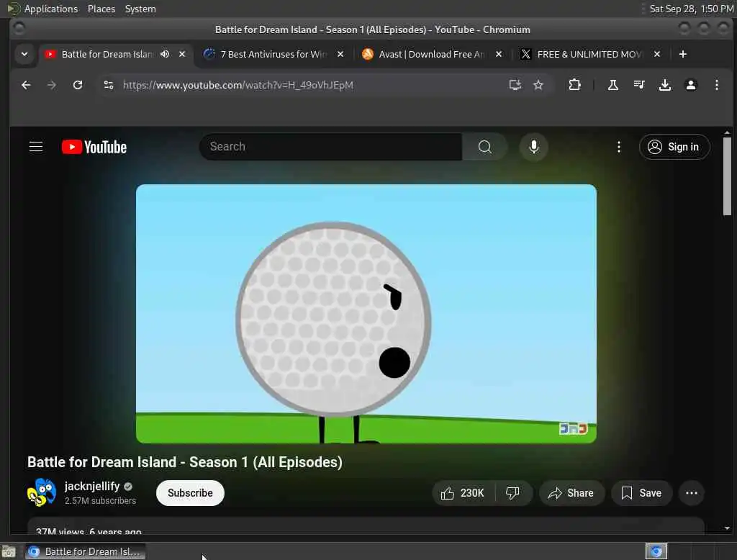Go to the YouTube home logo
737x560 pixels.
click(x=94, y=147)
